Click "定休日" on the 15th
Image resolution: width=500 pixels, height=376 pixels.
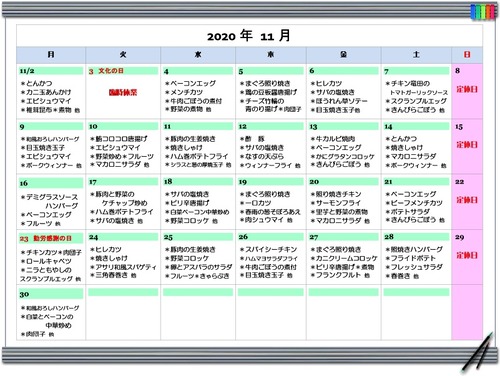(x=467, y=145)
